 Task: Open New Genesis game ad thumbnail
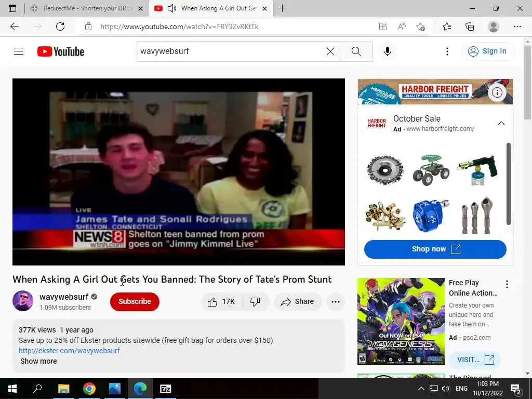(x=401, y=321)
